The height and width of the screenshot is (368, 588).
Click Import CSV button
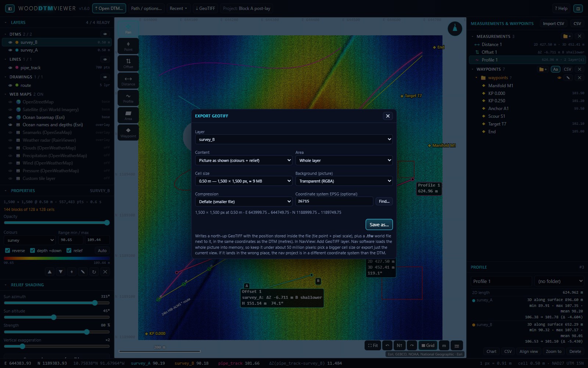click(553, 24)
